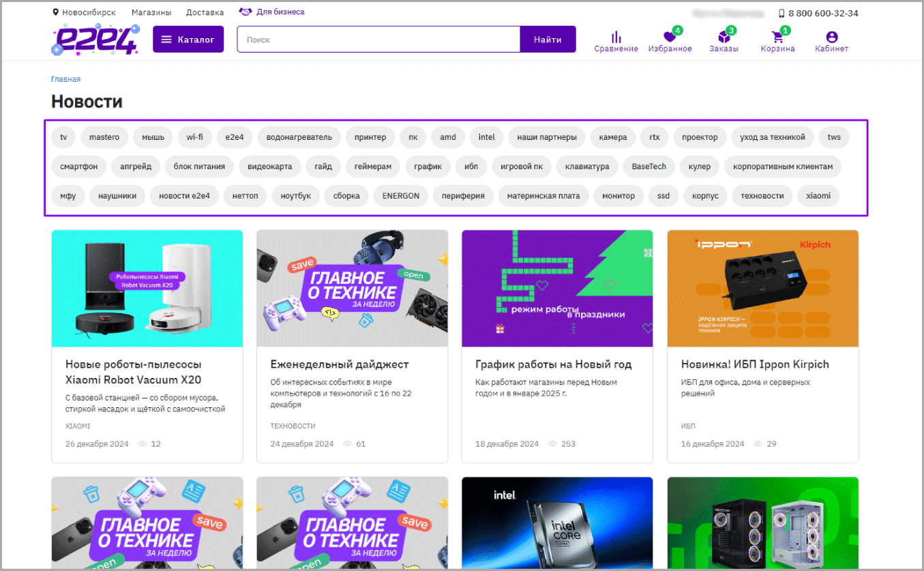Image resolution: width=924 pixels, height=571 pixels.
Task: Filter by ssd tag
Action: point(664,196)
